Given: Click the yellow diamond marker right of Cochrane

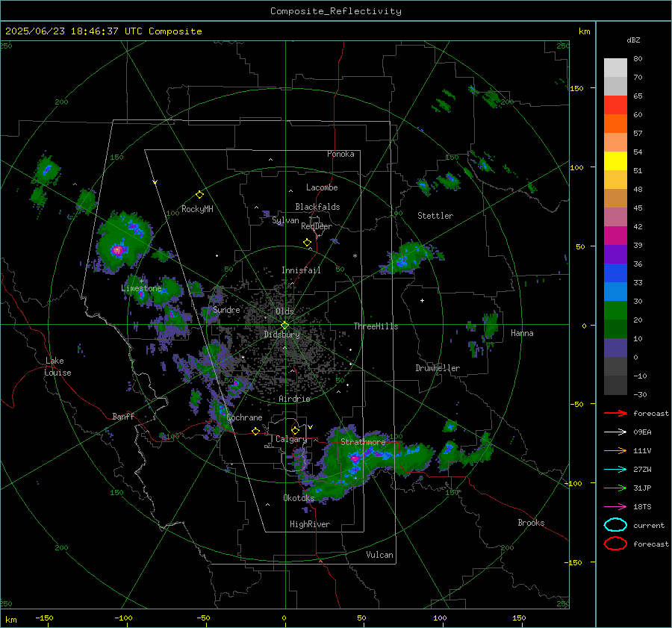Looking at the screenshot, I should coord(255,432).
